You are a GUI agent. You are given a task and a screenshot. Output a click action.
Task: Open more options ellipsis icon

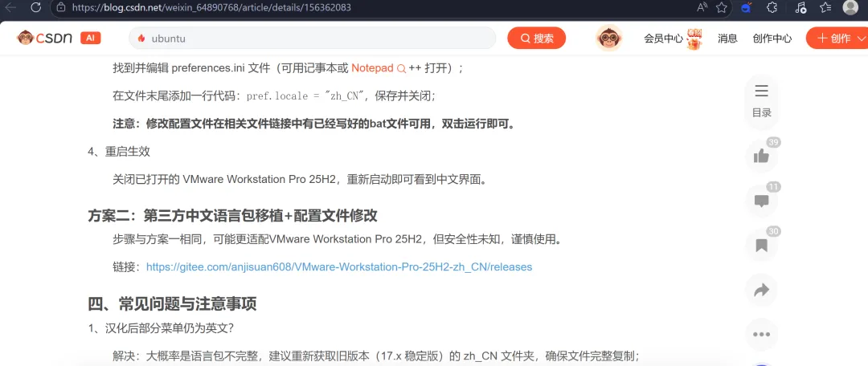[762, 334]
